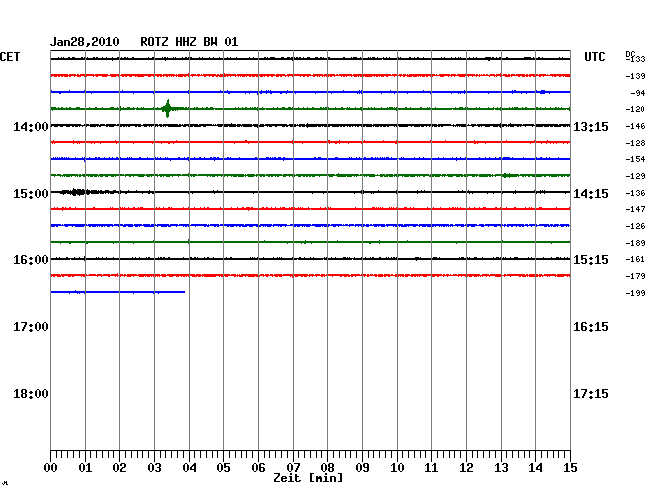Click the DC offset value -146

pos(635,126)
